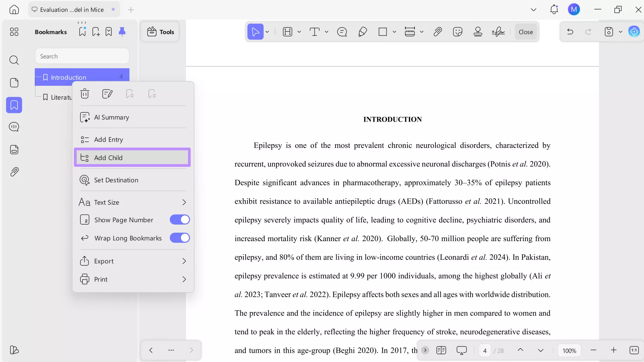Image resolution: width=644 pixels, height=362 pixels.
Task: Pin the Bookmarks panel
Action: coord(122,32)
